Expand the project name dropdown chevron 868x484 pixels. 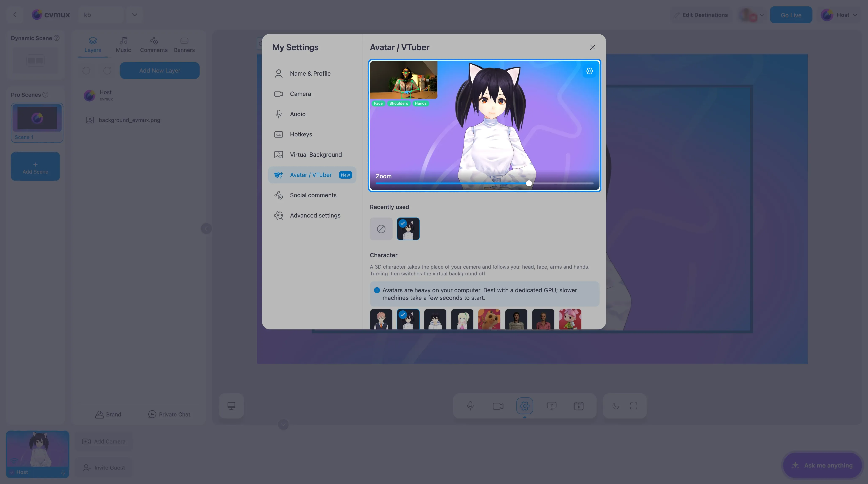coord(134,15)
